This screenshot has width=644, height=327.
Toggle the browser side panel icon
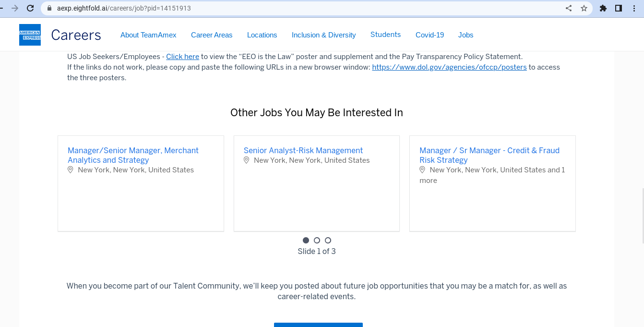[619, 8]
